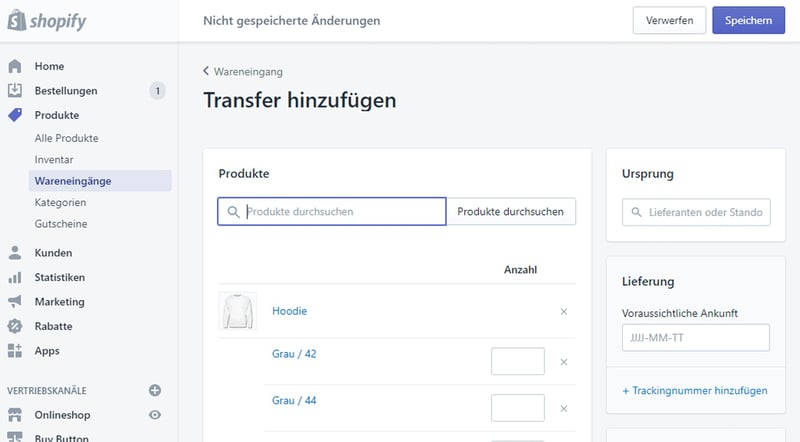Image resolution: width=800 pixels, height=442 pixels.
Task: Open Home via house icon
Action: (x=15, y=66)
